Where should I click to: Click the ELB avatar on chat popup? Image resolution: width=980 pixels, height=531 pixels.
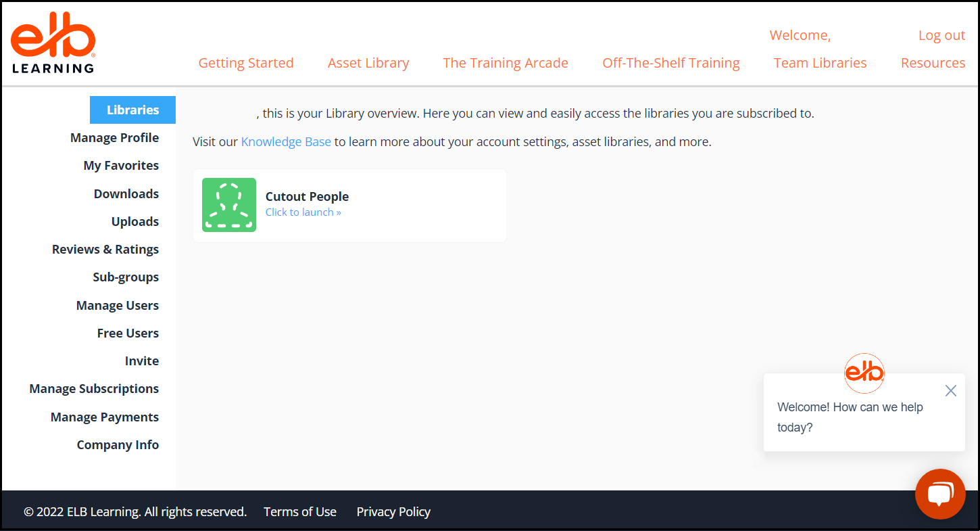point(864,373)
